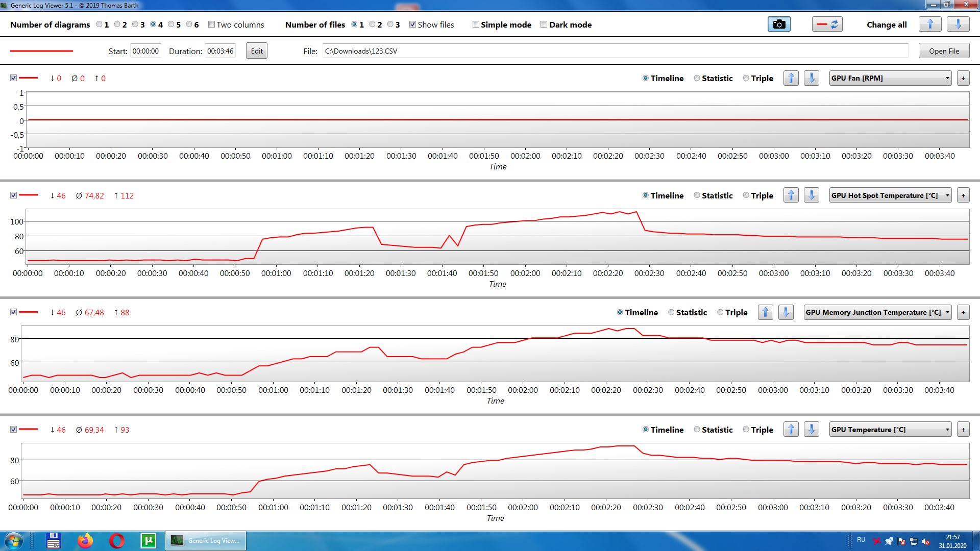Click the Edit button

coord(257,51)
